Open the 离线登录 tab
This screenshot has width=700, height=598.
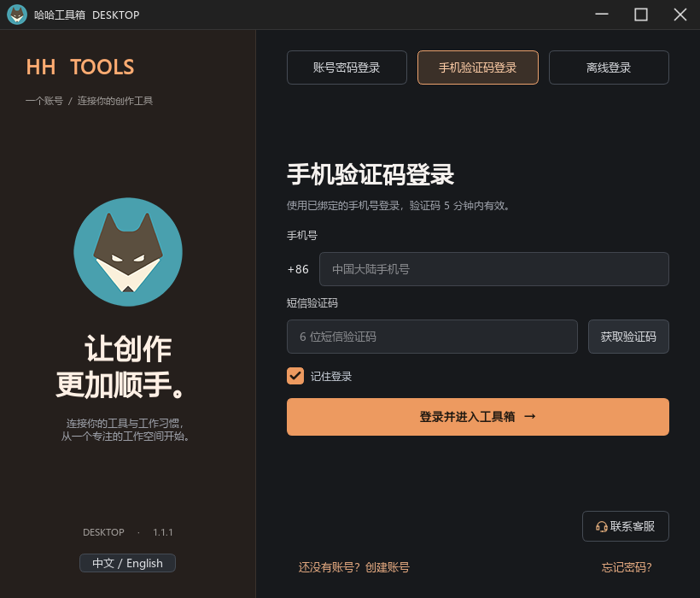click(x=609, y=67)
